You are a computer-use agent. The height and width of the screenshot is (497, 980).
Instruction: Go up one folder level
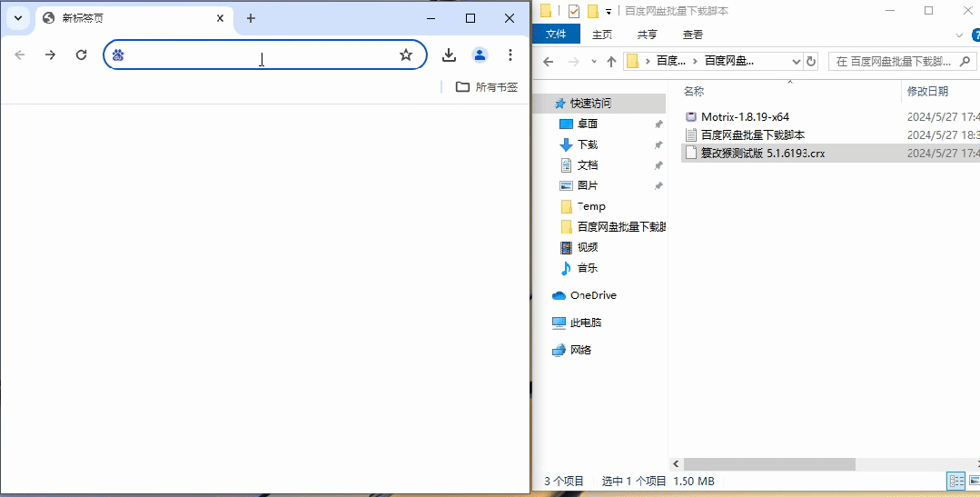(x=612, y=61)
